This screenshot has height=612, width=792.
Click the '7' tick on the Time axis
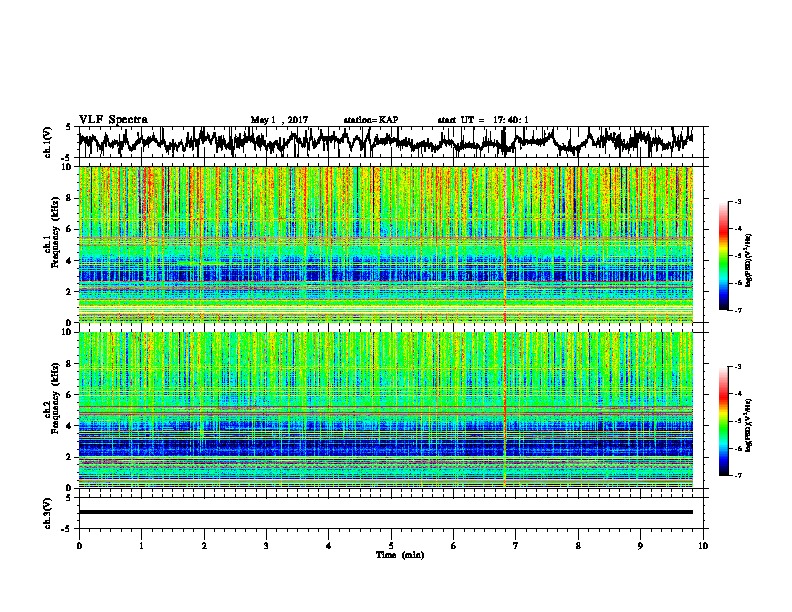(516, 546)
